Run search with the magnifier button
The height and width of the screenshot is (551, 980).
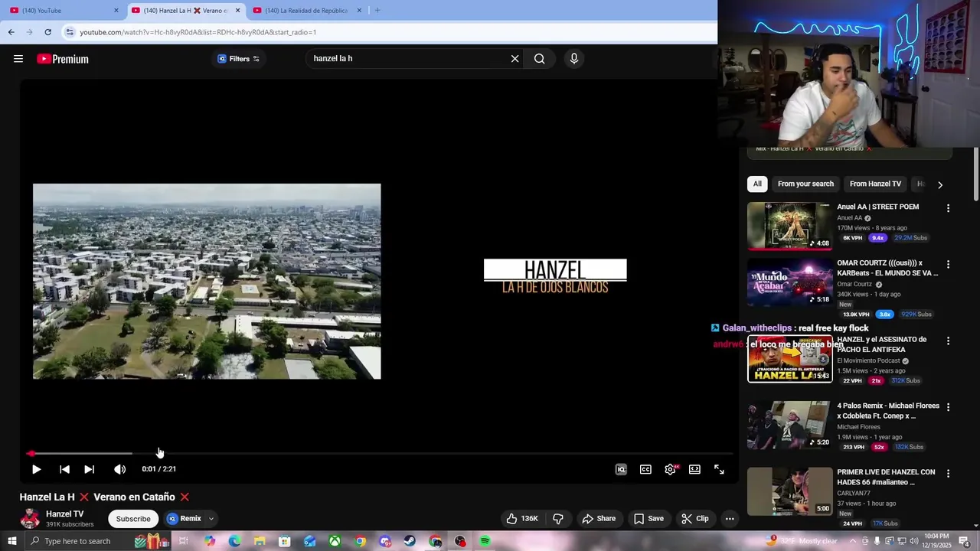[x=540, y=59]
